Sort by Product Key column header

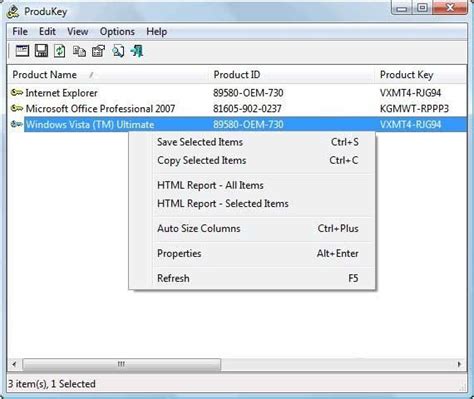pos(421,75)
